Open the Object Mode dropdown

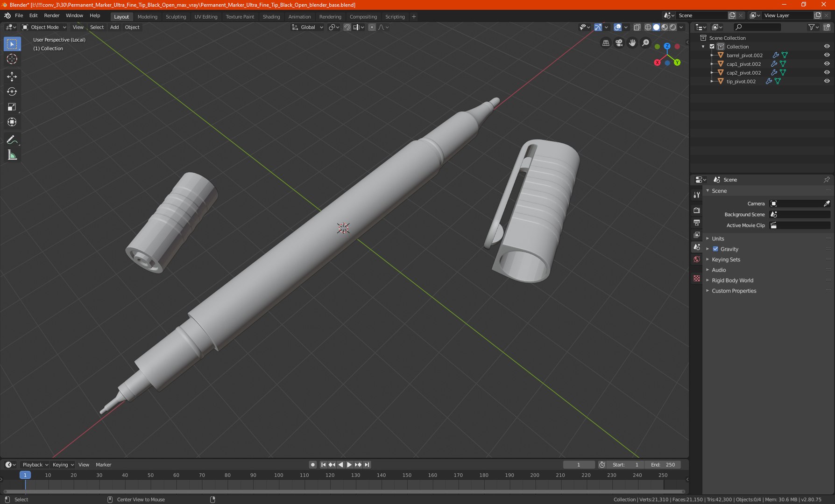(x=44, y=27)
